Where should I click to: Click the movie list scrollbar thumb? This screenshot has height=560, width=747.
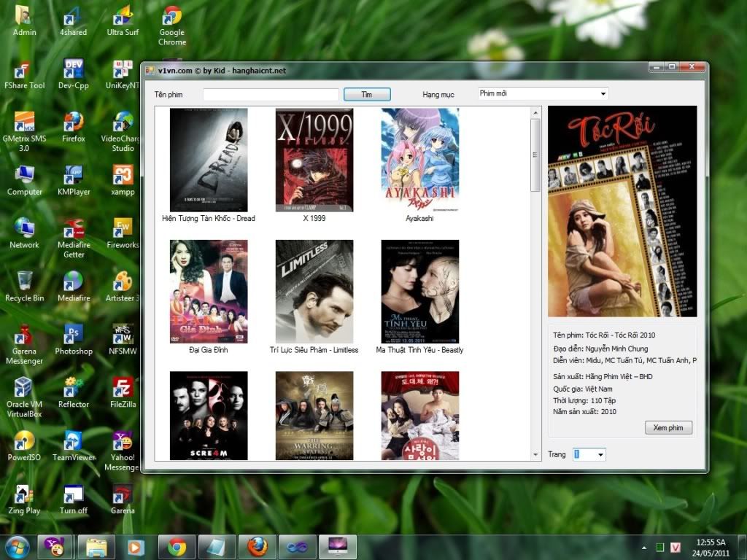(535, 155)
